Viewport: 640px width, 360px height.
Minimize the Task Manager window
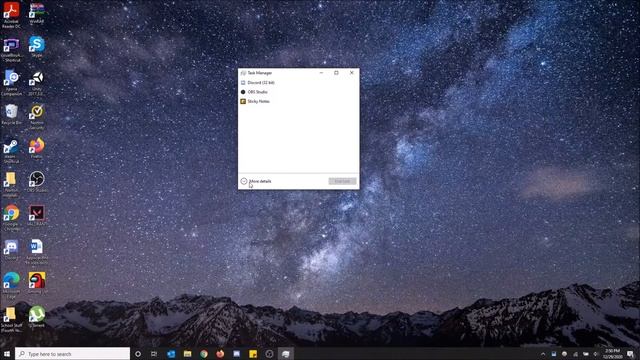tap(321, 73)
